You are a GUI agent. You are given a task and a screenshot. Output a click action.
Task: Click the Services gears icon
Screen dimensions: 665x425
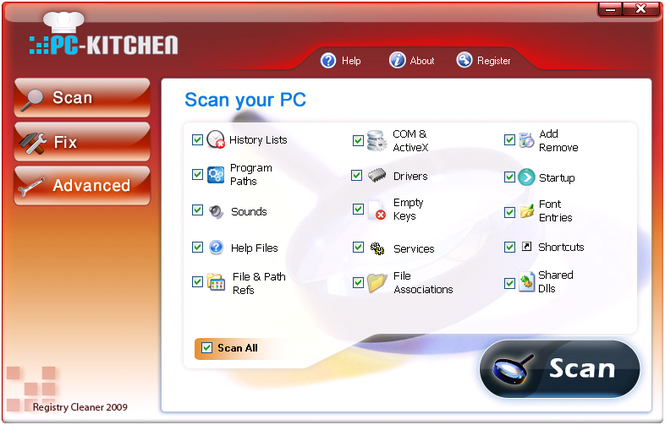(377, 248)
